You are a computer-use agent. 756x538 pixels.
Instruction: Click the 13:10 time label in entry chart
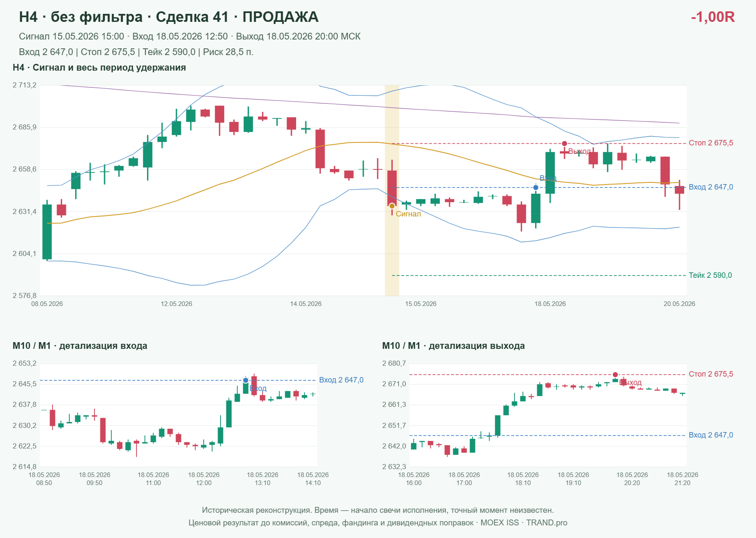pyautogui.click(x=262, y=483)
